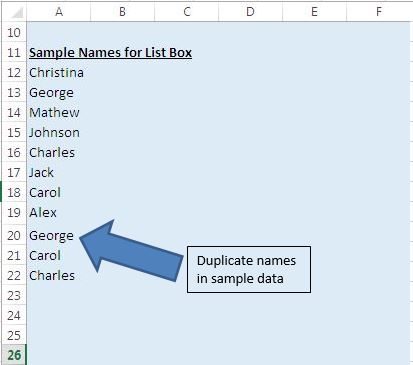Select row 23 header
The image size is (413, 365).
point(14,295)
